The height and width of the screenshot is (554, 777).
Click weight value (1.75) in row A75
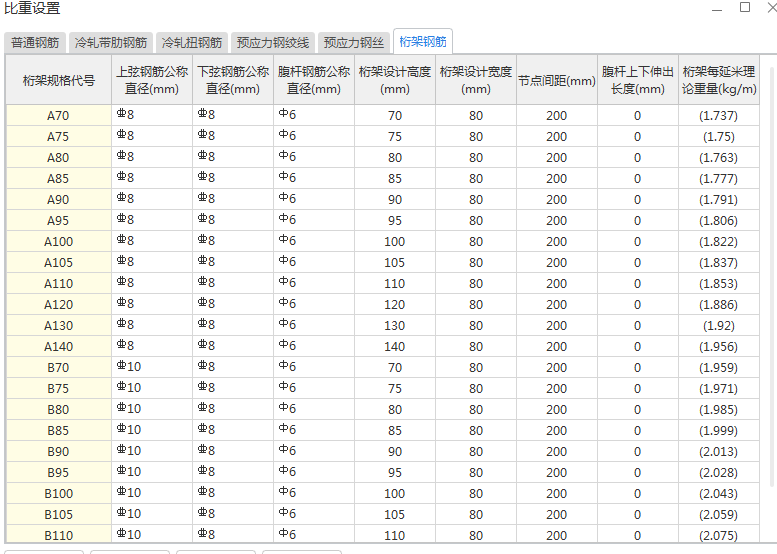[719, 136]
